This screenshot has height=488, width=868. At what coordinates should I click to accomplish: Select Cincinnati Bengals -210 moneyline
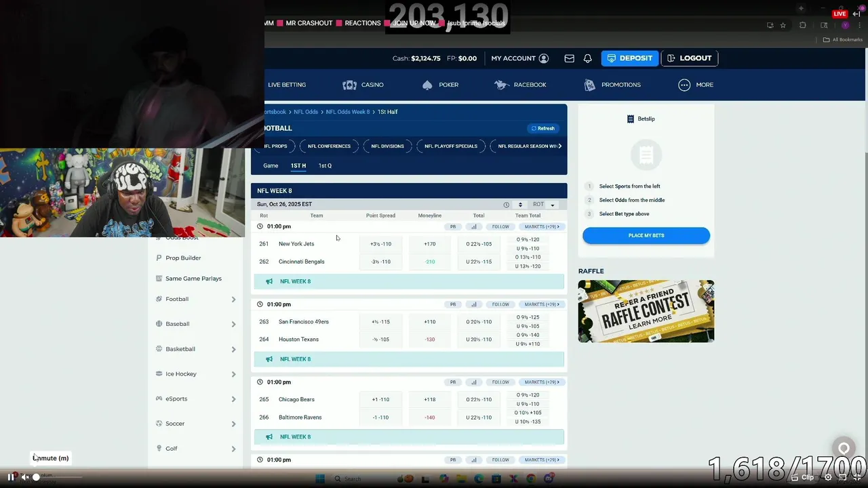(x=430, y=262)
